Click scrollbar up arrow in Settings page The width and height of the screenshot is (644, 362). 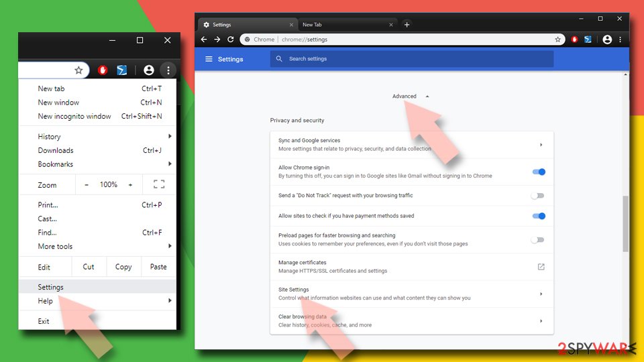coord(625,74)
